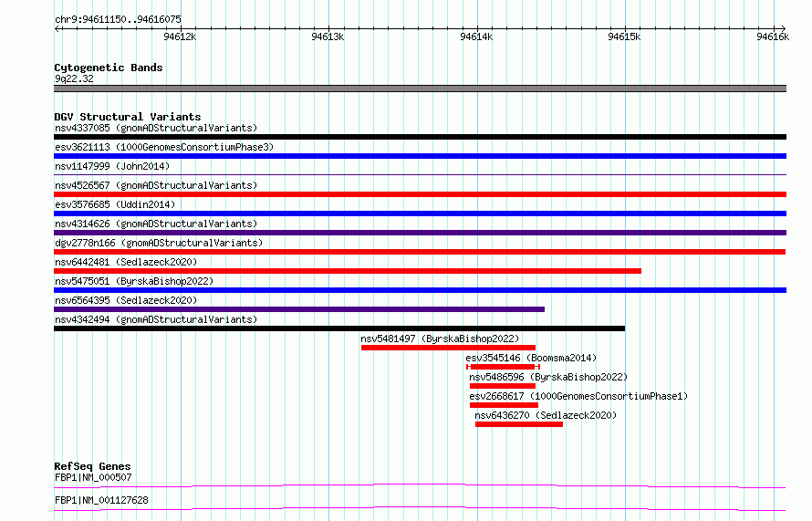Click the black nsv4342494 variant bar
This screenshot has height=521, width=812.
[339, 328]
